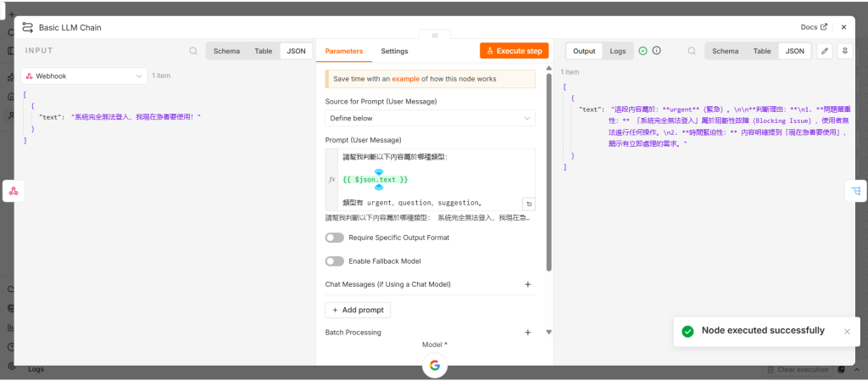Open the Webhook input node dropdown
Image resolution: width=868 pixels, height=381 pixels.
(84, 76)
